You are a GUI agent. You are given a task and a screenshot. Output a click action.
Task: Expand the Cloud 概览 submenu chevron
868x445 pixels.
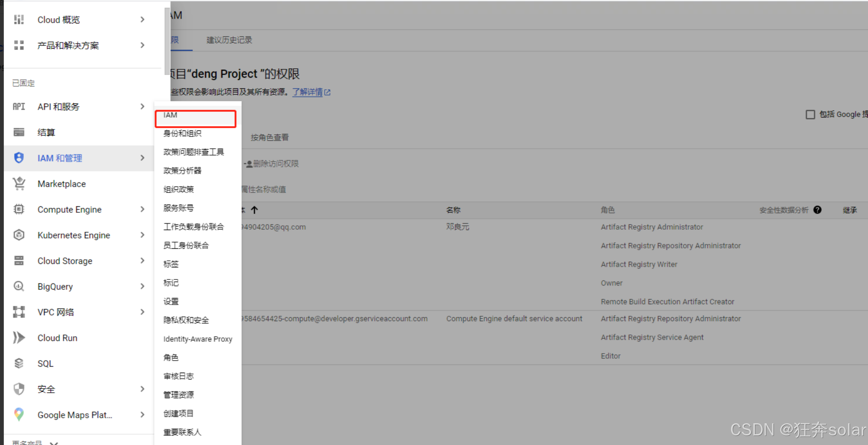pos(142,19)
